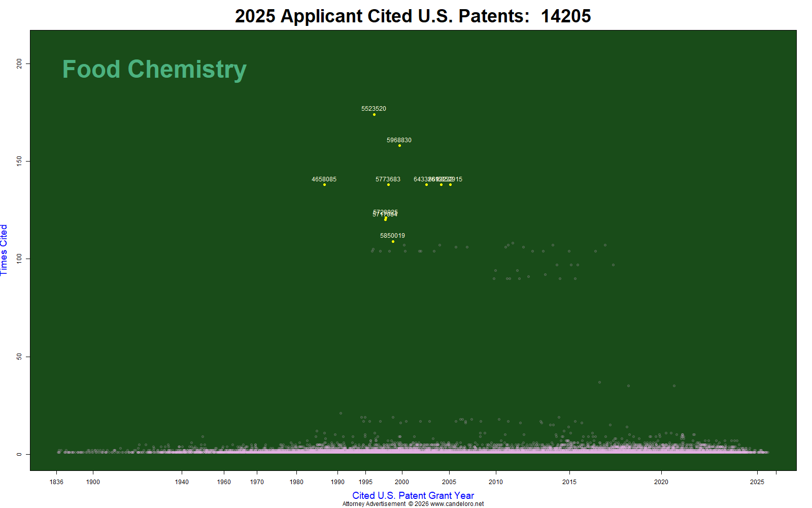Screen dimensions: 812x508
Task: Click the Cited U.S. Patent Grant Year label
Action: tap(413, 495)
